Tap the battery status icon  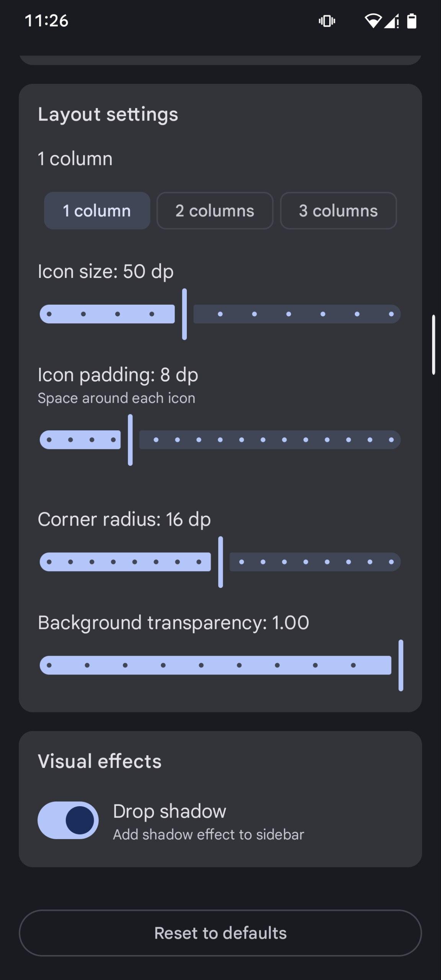pos(412,21)
